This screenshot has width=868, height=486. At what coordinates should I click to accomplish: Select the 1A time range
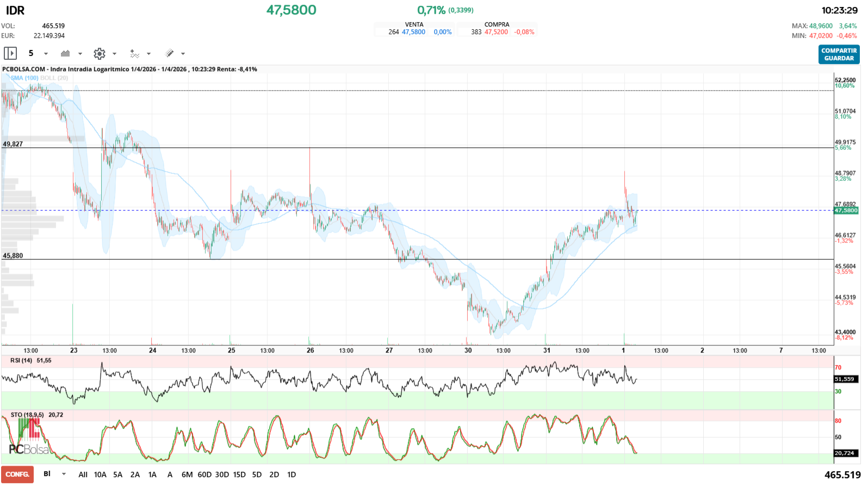point(152,475)
